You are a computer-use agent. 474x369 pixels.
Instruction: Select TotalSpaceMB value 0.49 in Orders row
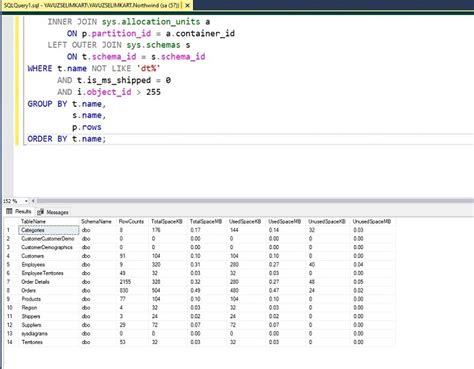(207, 291)
